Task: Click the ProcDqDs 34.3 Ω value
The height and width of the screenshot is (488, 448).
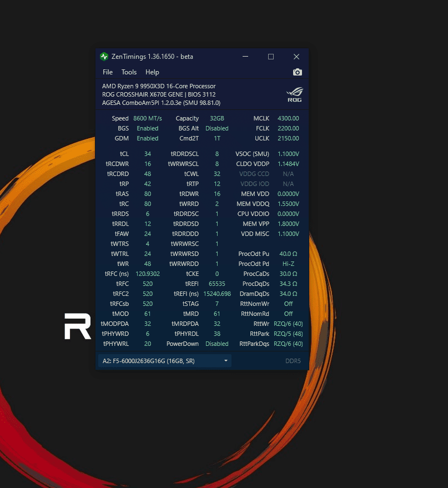Action: click(x=288, y=284)
